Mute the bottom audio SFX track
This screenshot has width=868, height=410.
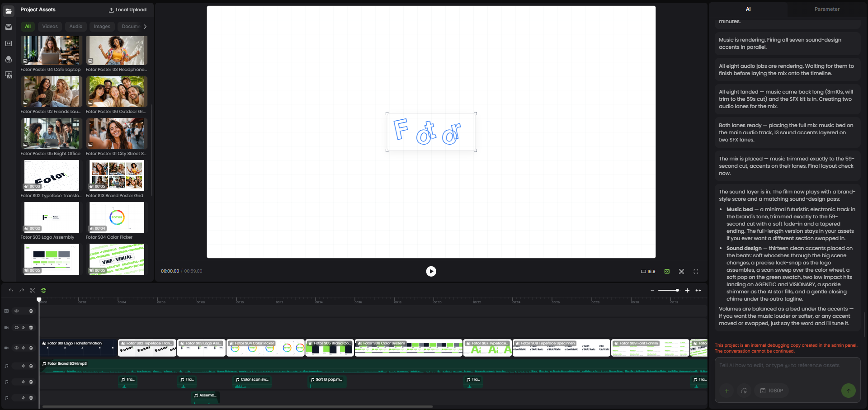click(23, 398)
